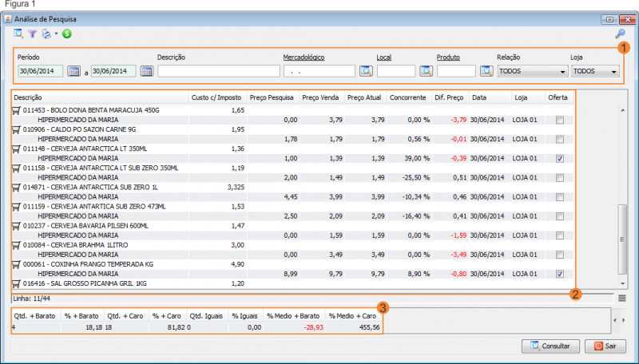Click the key icon at top right

pyautogui.click(x=620, y=34)
